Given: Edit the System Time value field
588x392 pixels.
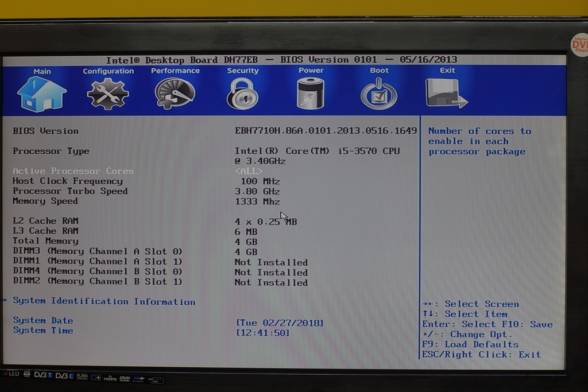Looking at the screenshot, I should click(x=262, y=333).
